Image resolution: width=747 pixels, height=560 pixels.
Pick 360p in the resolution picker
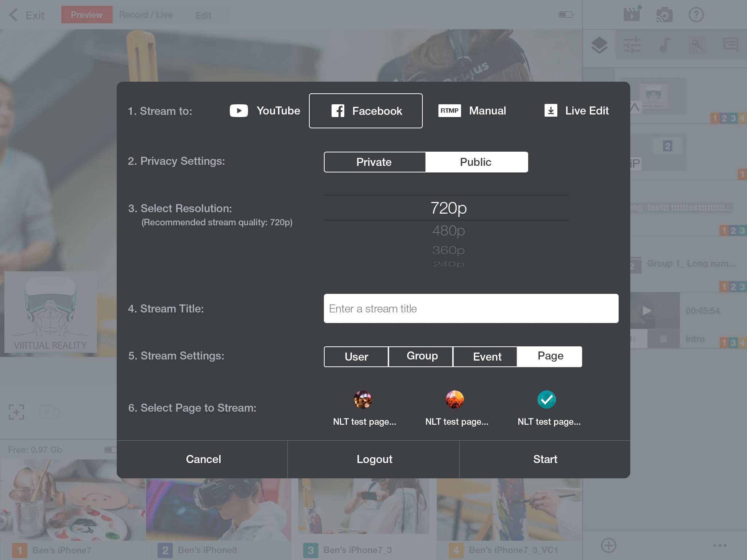[x=448, y=250]
